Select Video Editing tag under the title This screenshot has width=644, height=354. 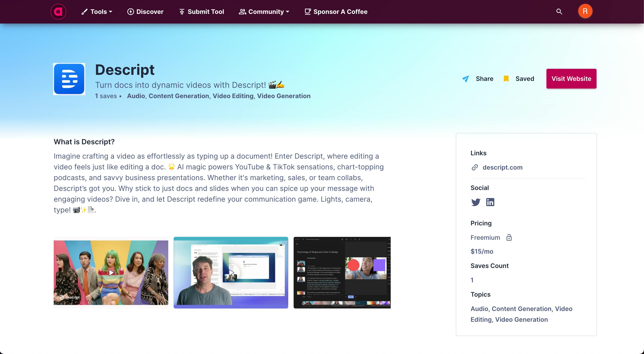pos(233,96)
